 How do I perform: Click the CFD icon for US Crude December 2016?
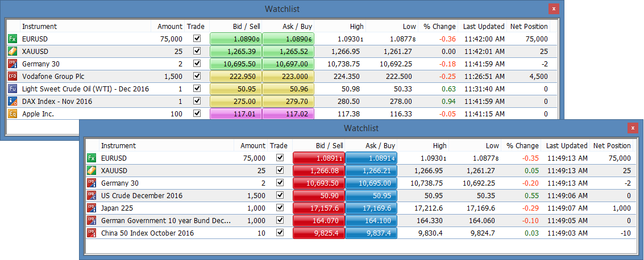[x=91, y=196]
